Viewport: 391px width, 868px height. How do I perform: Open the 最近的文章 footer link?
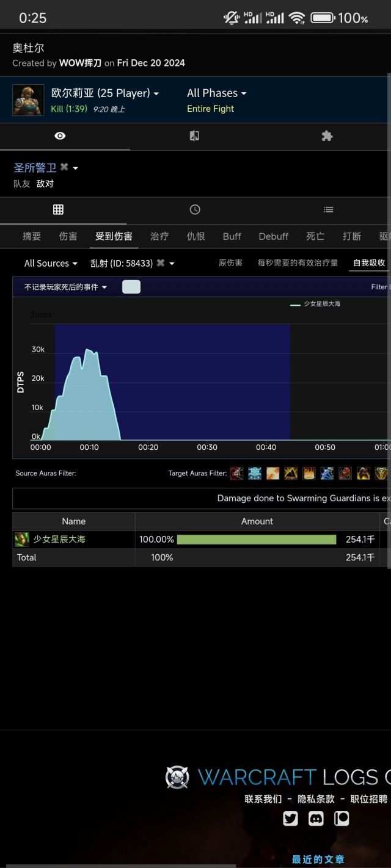(x=318, y=859)
